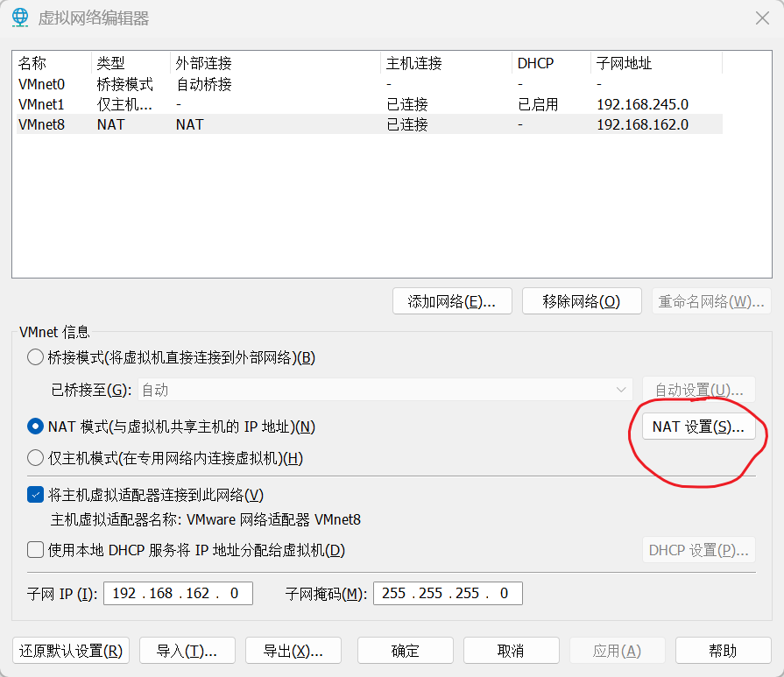Click the 子网 IP input field
The width and height of the screenshot is (784, 677).
point(178,593)
